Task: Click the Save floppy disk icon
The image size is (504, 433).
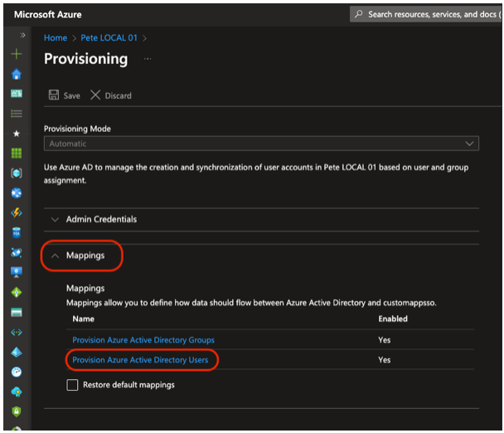Action: pyautogui.click(x=54, y=95)
